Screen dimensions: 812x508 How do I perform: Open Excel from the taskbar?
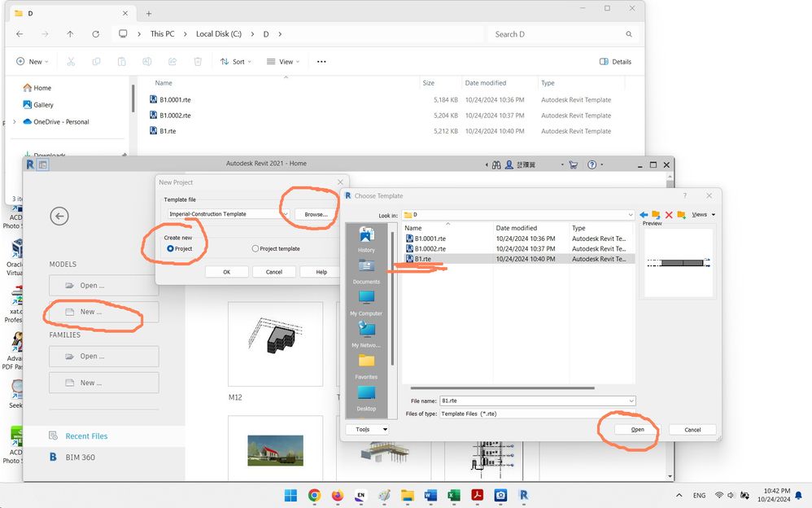[454, 496]
